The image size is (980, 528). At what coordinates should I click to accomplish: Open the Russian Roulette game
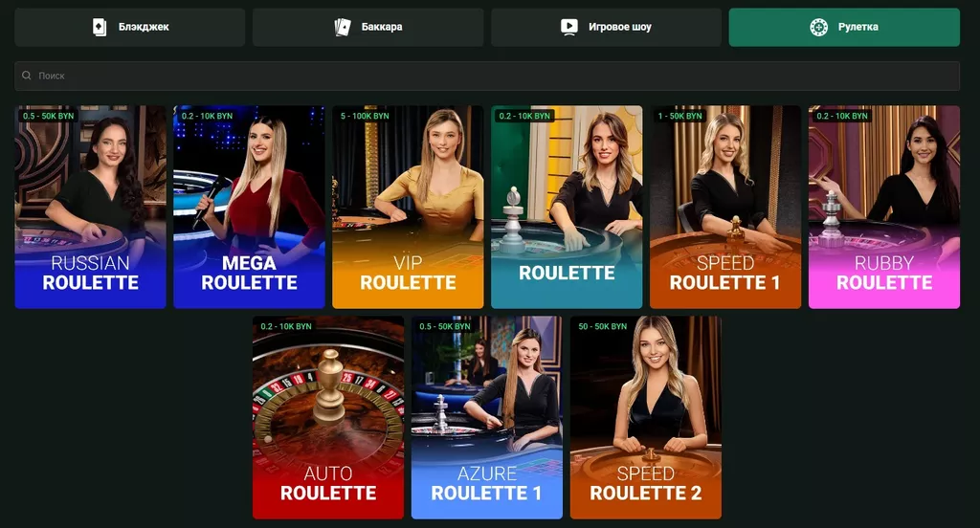click(x=91, y=207)
